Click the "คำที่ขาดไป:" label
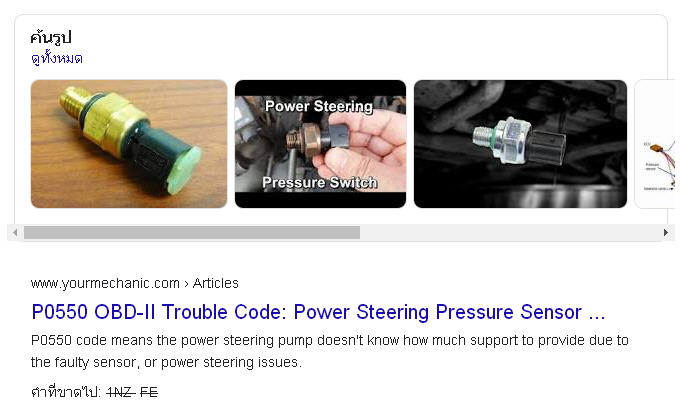 [66, 392]
